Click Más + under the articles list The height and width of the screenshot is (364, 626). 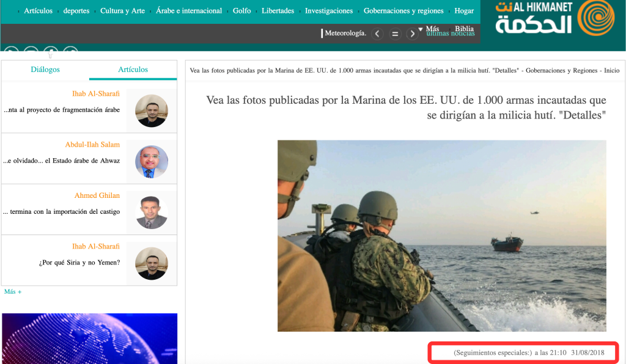13,292
